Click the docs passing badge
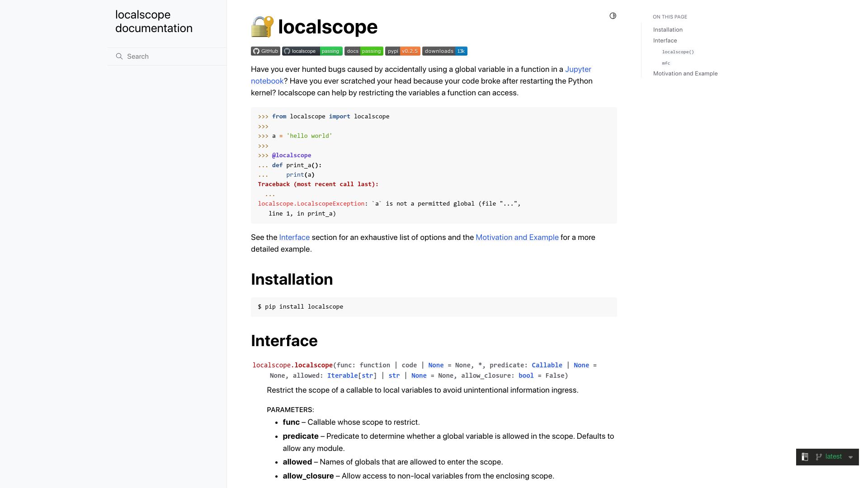This screenshot has width=868, height=488. (x=363, y=51)
